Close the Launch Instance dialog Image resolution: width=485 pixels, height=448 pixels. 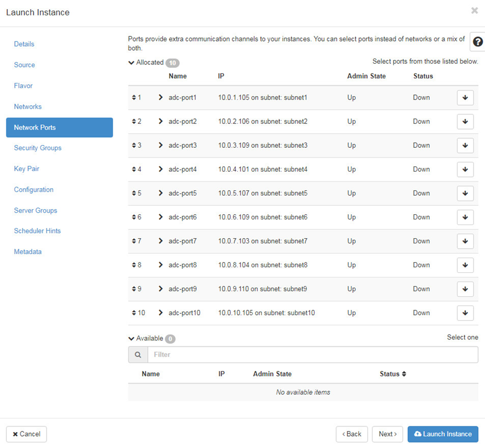[x=474, y=11]
